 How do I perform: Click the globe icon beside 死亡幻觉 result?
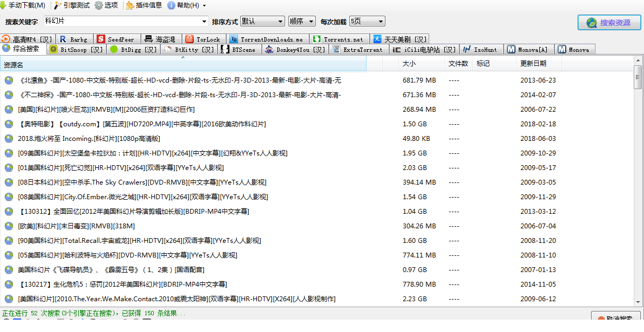9,168
